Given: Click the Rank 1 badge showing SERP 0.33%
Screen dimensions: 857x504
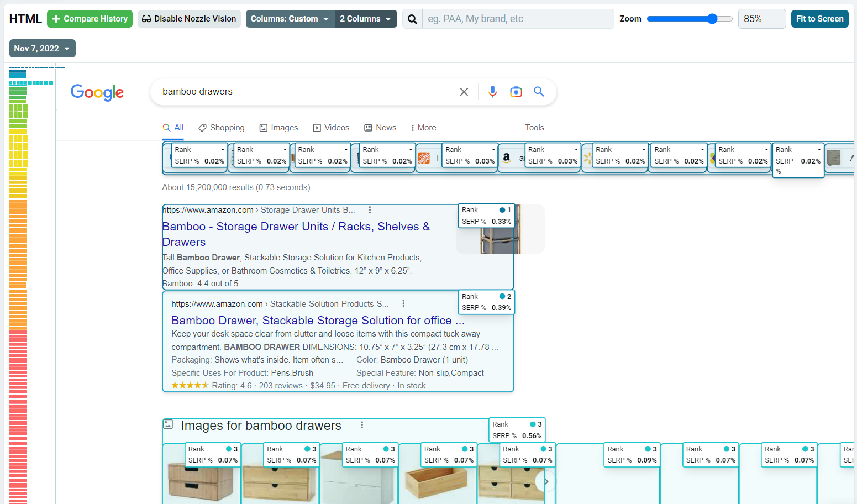Looking at the screenshot, I should click(486, 216).
